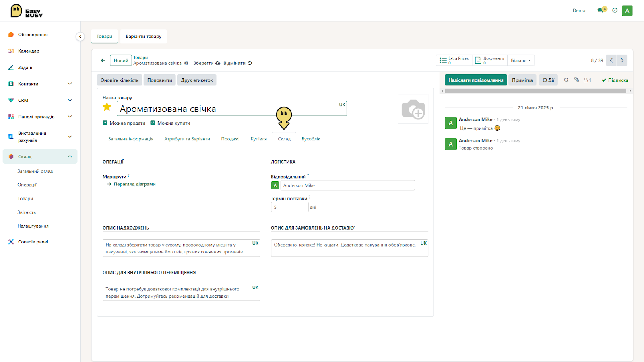Save the record with Зберегти
The width and height of the screenshot is (644, 362).
[206, 63]
